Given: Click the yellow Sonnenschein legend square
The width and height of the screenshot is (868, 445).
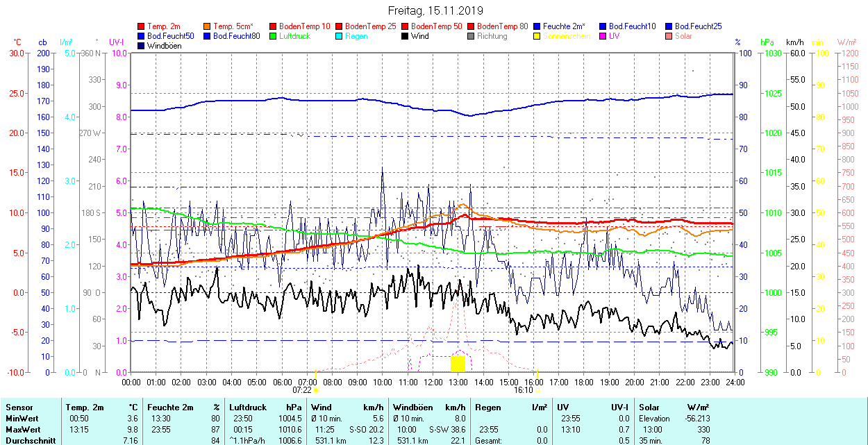Looking at the screenshot, I should 537,36.
